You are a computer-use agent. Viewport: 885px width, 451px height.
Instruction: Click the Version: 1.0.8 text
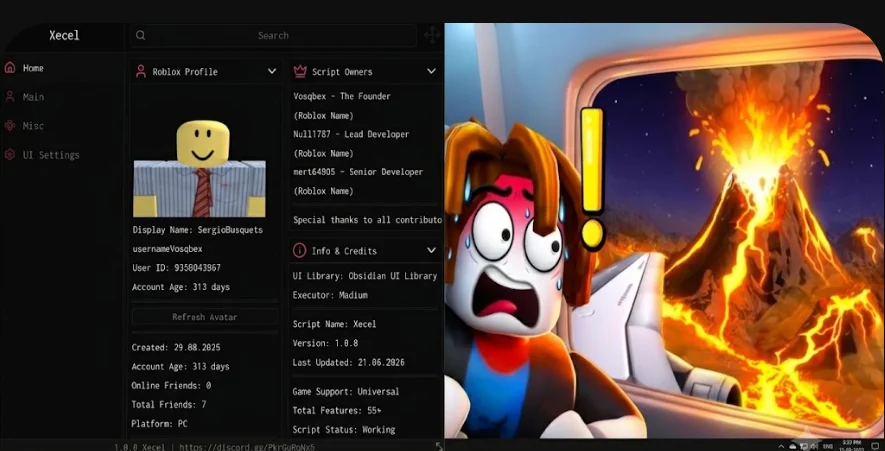click(325, 343)
